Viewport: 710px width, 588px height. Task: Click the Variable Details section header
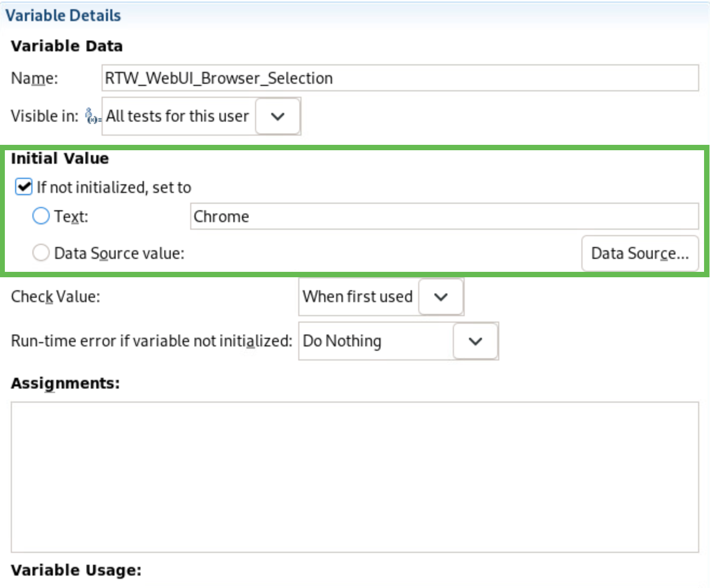point(63,16)
